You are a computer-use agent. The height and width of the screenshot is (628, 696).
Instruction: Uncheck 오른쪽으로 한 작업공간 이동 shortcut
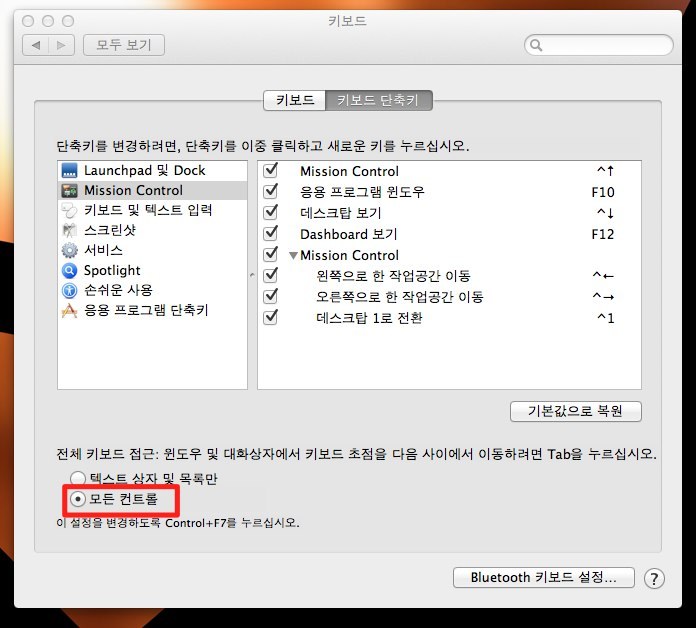[x=270, y=296]
